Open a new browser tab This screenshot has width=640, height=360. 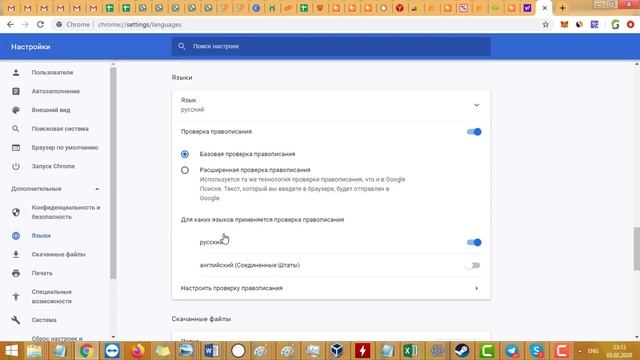pos(562,8)
